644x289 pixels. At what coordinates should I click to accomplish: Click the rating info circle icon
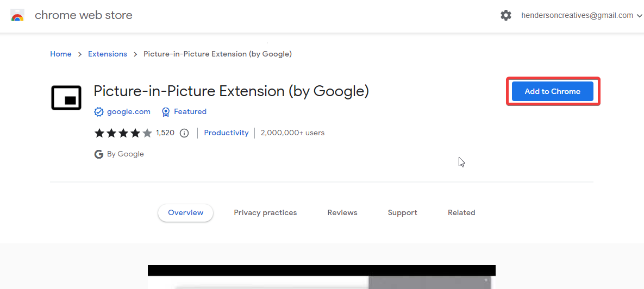(x=184, y=133)
